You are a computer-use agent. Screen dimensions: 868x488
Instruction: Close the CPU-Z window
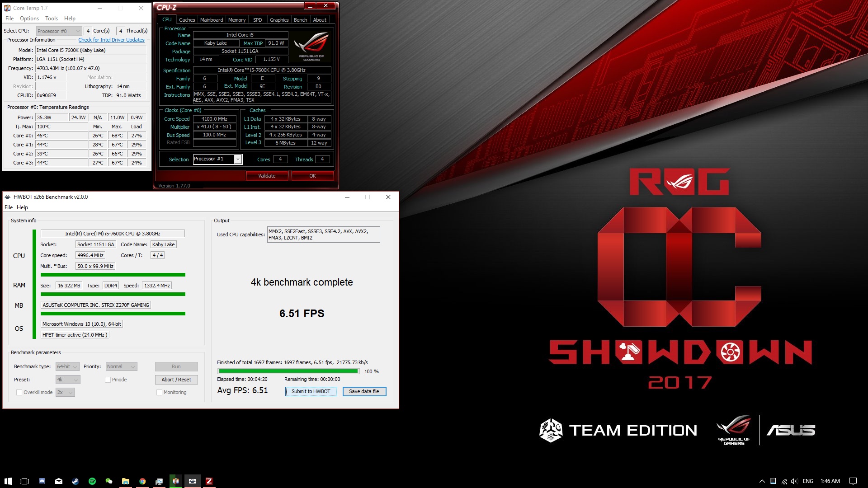pyautogui.click(x=325, y=5)
